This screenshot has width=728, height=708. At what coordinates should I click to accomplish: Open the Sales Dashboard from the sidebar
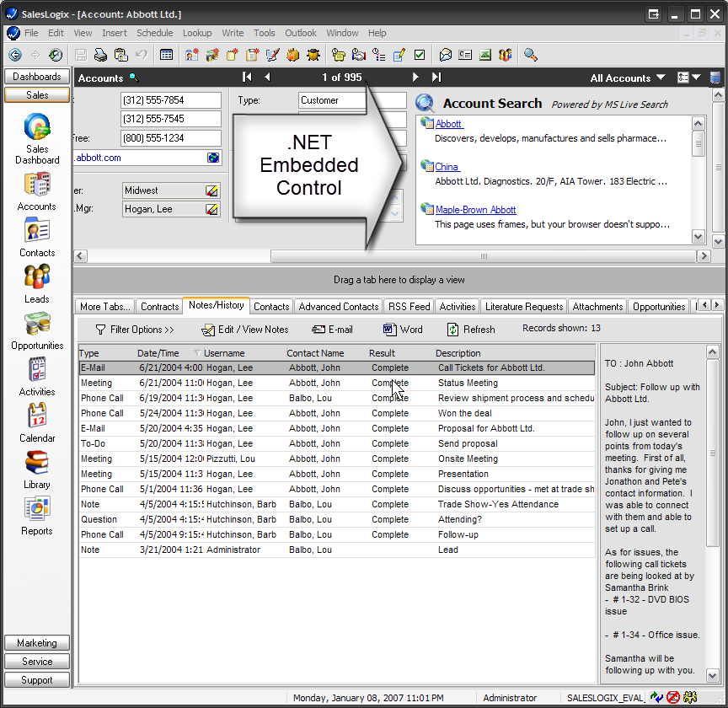37,139
